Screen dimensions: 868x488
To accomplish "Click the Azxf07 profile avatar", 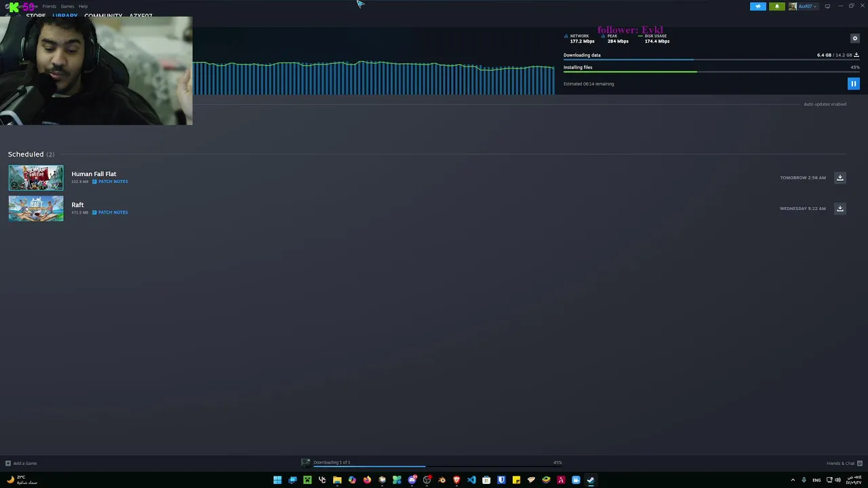I will coord(792,6).
